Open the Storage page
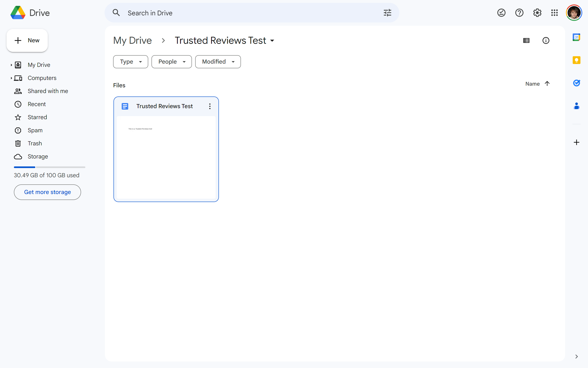The height and width of the screenshot is (368, 588). tap(38, 156)
